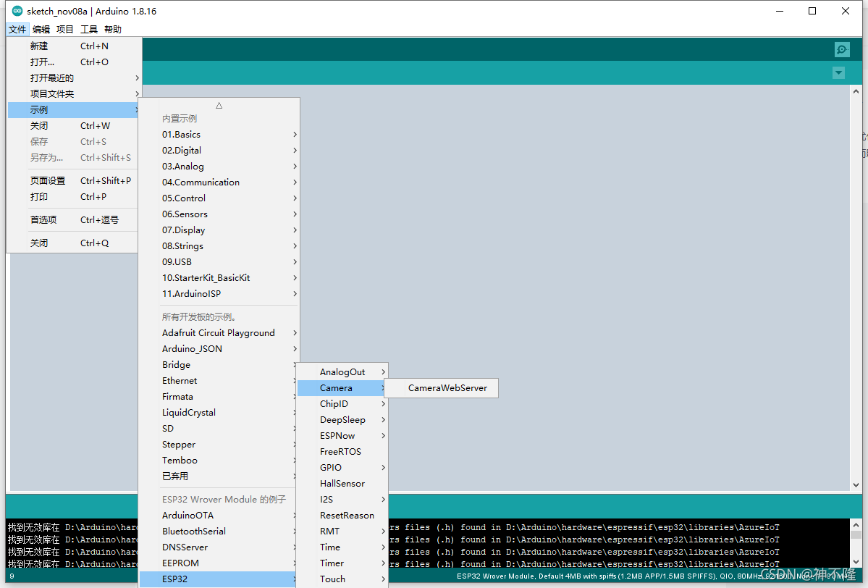Screen dimensions: 868x588
Task: Select the highlighted 示例 menu entry
Action: pyautogui.click(x=74, y=109)
